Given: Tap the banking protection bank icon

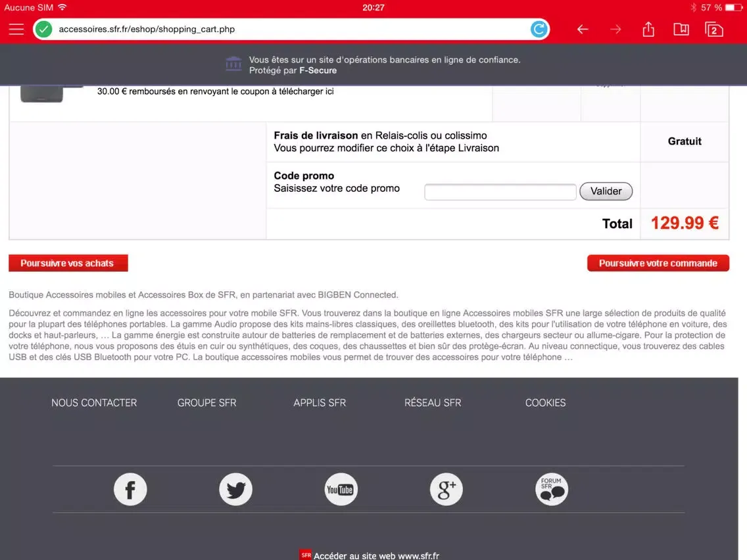Looking at the screenshot, I should click(233, 63).
